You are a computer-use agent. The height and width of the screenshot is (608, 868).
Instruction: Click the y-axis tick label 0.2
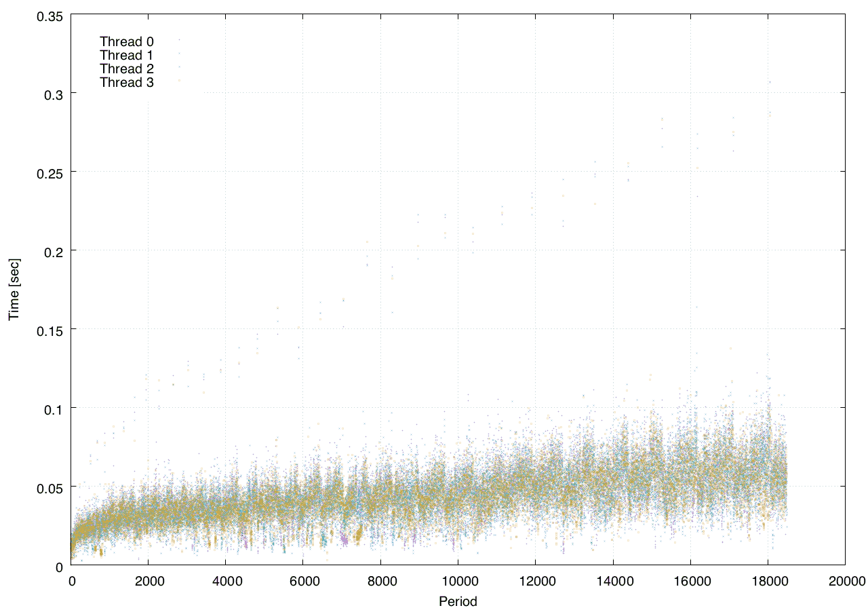click(x=52, y=251)
